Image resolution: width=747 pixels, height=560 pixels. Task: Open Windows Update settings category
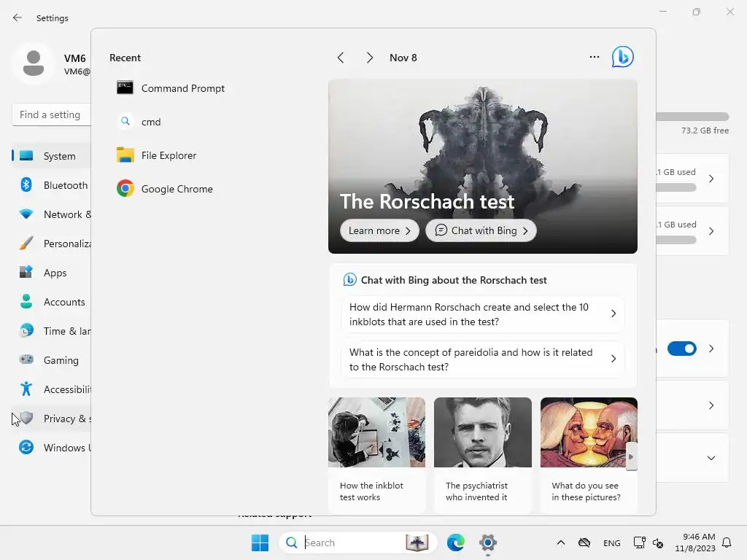click(x=52, y=448)
